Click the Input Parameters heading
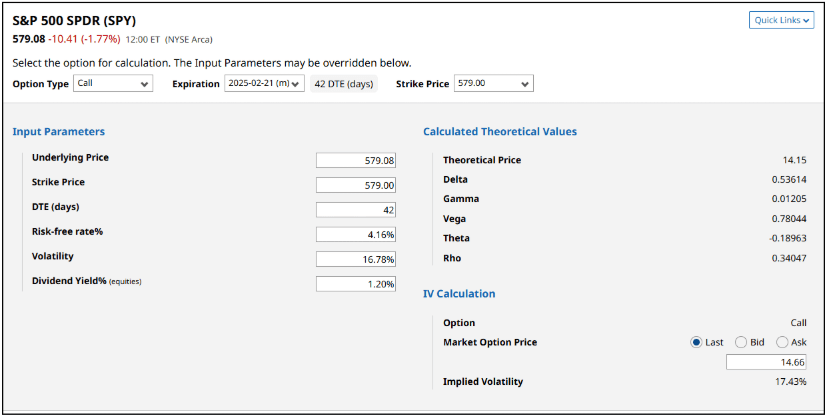 tap(59, 132)
